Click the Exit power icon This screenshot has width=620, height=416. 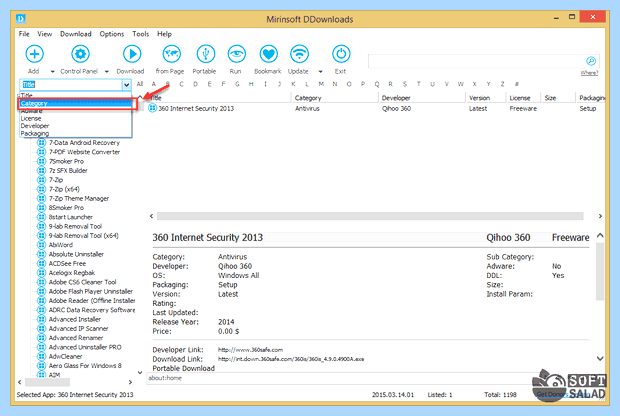[x=341, y=54]
